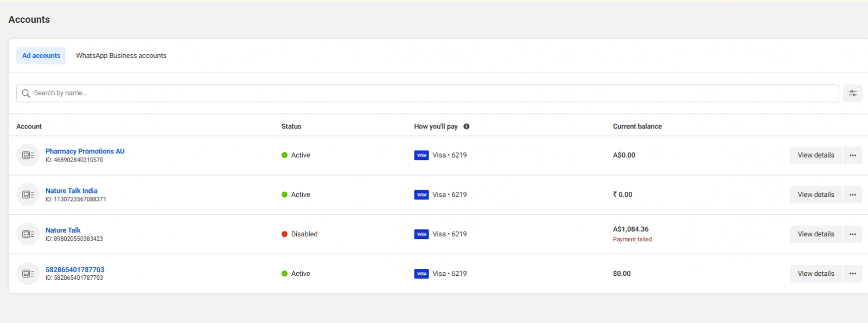Click the green status dot for Pharmacy Promotions AU
Viewport: 868px width, 323px height.
284,155
